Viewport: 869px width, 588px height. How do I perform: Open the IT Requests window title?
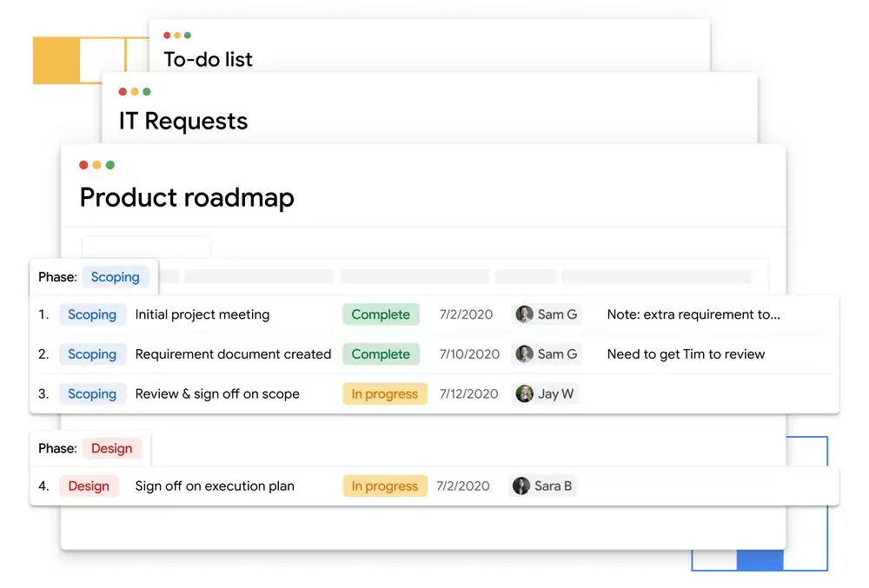pyautogui.click(x=183, y=122)
